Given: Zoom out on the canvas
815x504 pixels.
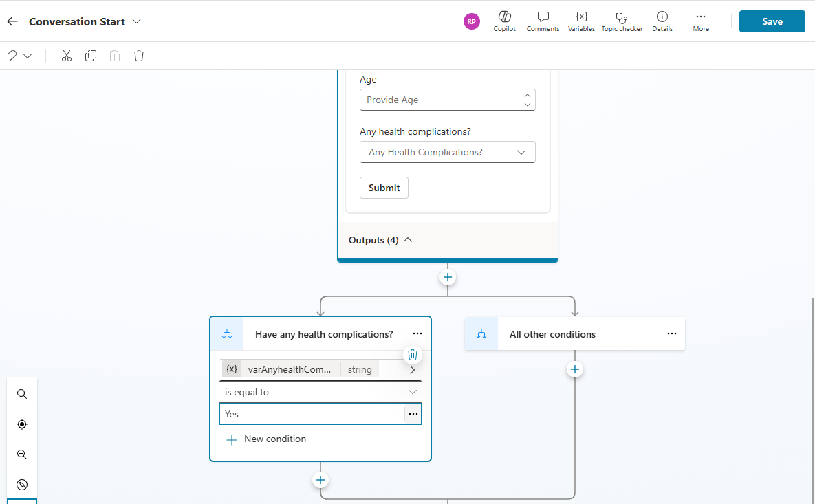Looking at the screenshot, I should [22, 454].
